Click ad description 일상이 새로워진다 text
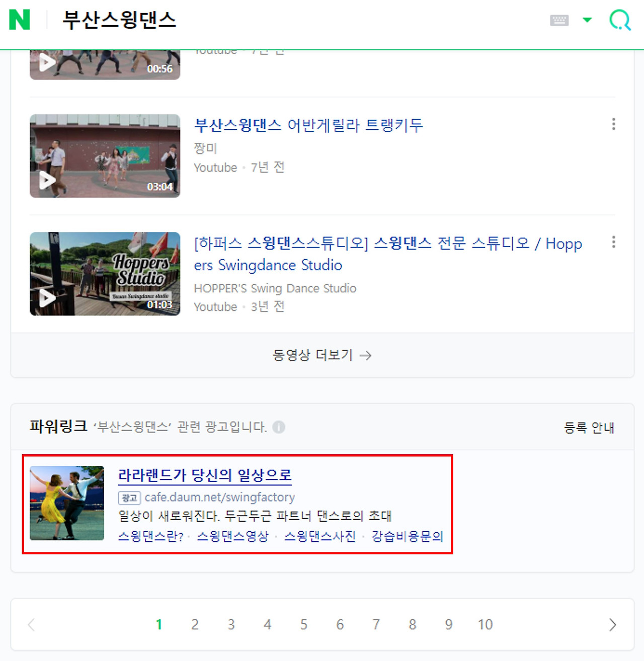This screenshot has height=661, width=644. click(x=255, y=516)
